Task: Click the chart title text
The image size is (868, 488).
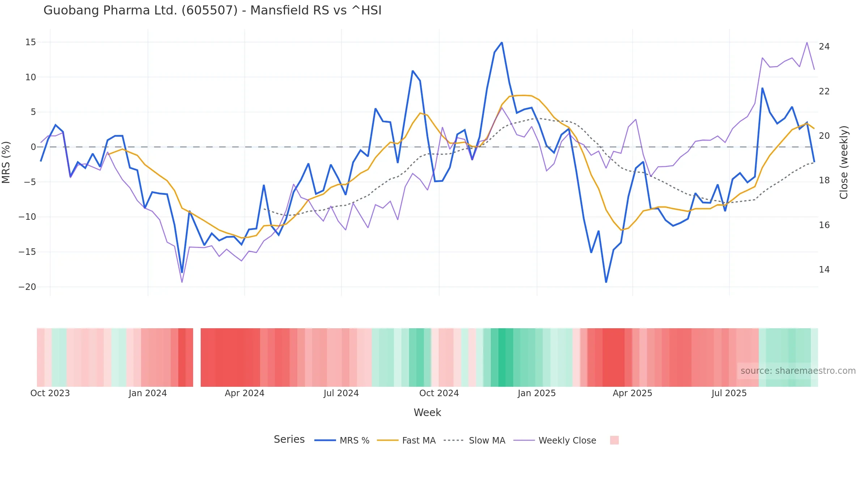Action: (x=213, y=10)
